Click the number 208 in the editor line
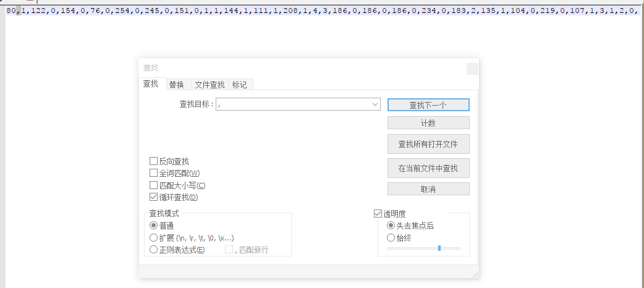 click(x=292, y=11)
